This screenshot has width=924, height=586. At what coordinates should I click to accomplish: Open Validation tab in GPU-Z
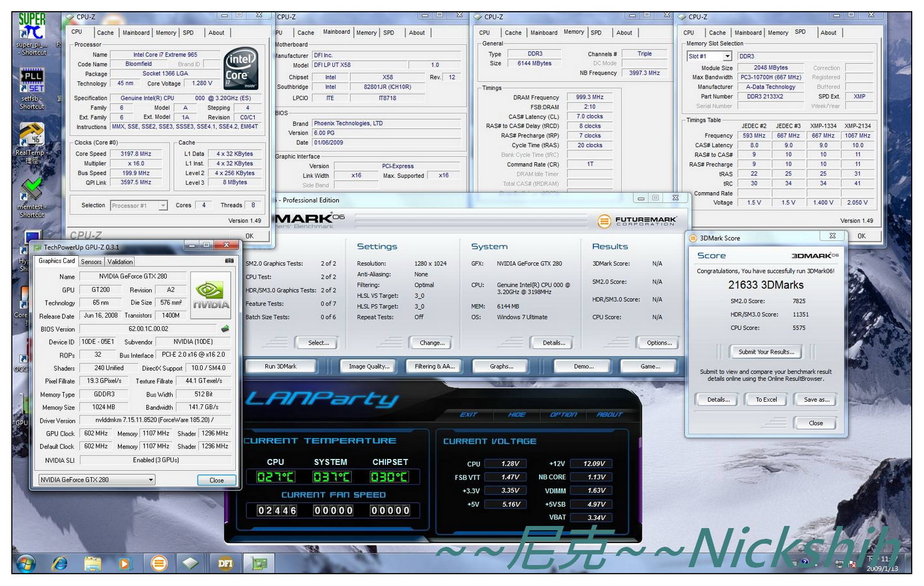click(120, 262)
